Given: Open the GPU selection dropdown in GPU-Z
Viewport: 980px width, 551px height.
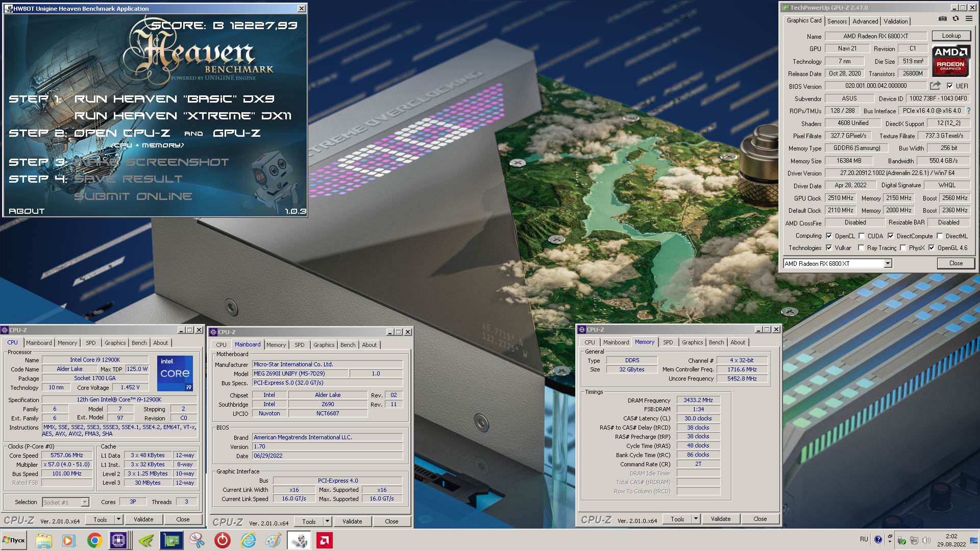Looking at the screenshot, I should (x=888, y=263).
